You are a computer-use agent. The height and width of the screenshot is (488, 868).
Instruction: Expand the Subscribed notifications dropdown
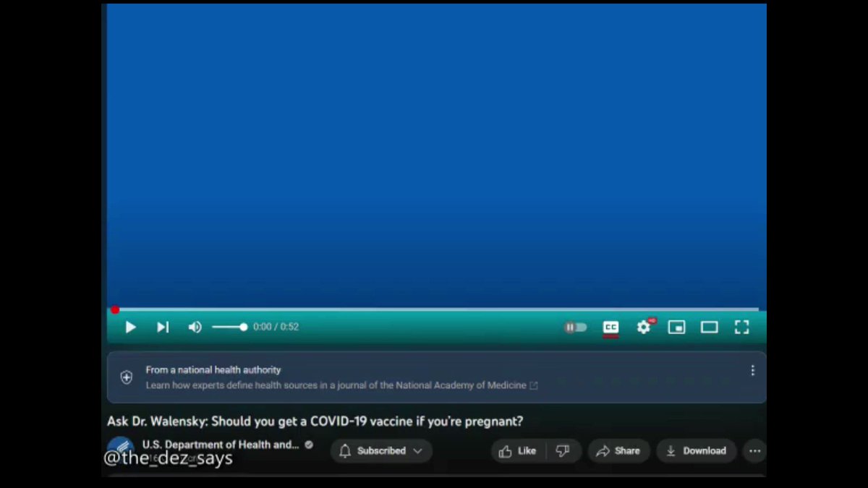pos(381,451)
